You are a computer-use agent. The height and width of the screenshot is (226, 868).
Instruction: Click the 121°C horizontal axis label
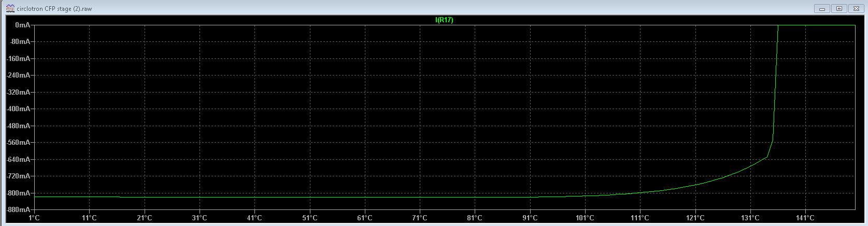695,218
